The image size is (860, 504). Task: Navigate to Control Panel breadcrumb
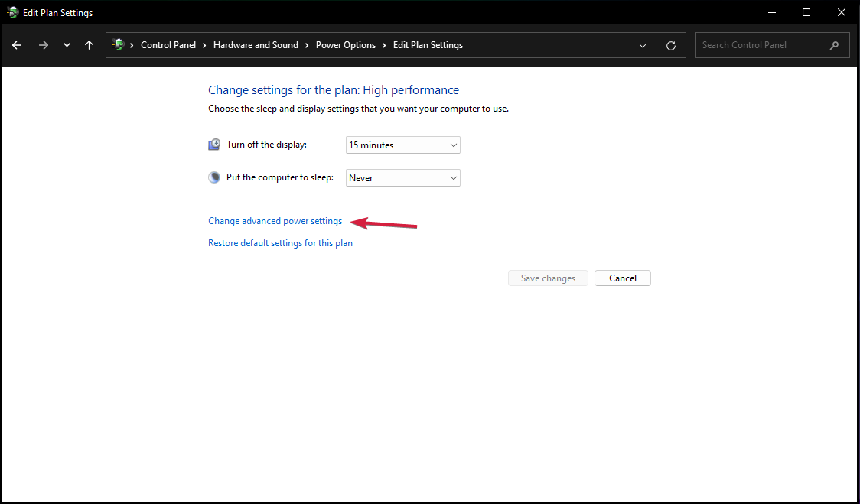[x=168, y=45]
